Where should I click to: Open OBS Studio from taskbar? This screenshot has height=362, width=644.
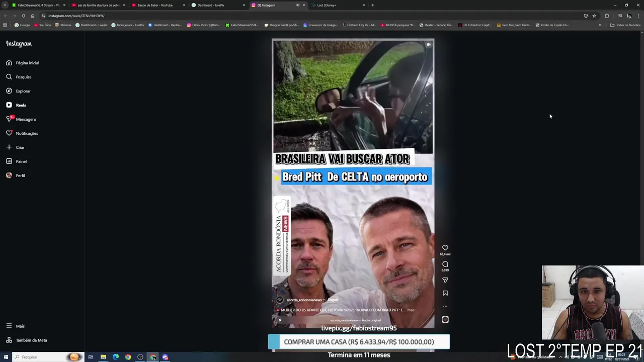coord(140,357)
